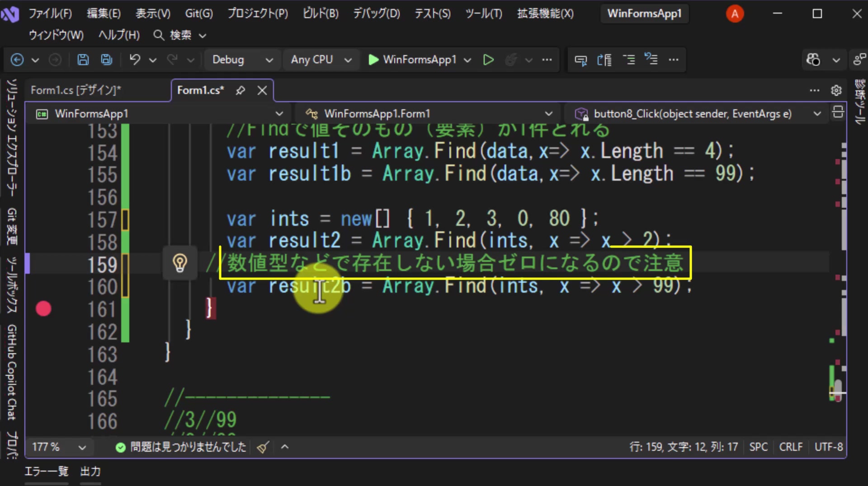Viewport: 868px width, 486px height.
Task: Click the Save file icon
Action: (x=83, y=60)
